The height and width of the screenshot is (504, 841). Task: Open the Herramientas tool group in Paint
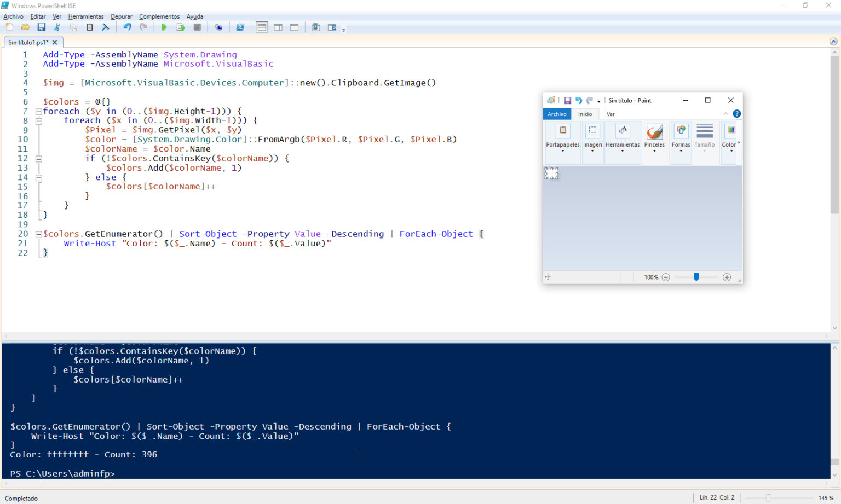coord(623,137)
